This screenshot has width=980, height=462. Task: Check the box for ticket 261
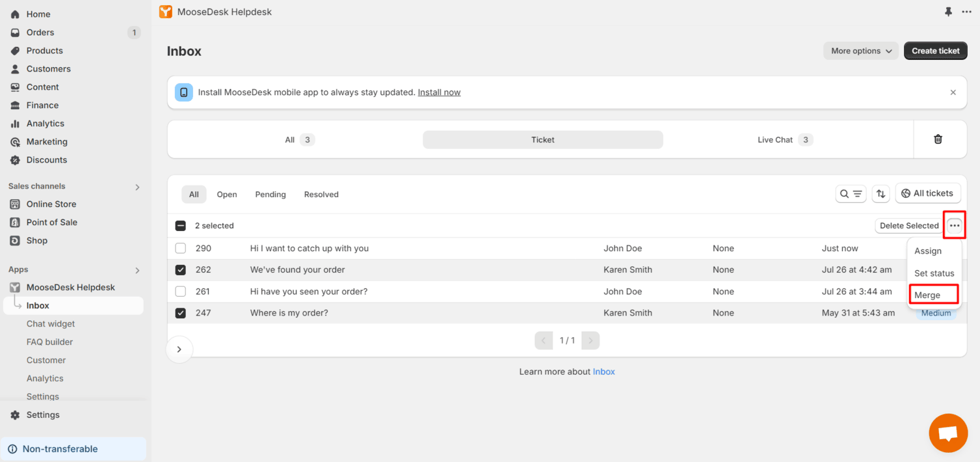click(x=181, y=292)
